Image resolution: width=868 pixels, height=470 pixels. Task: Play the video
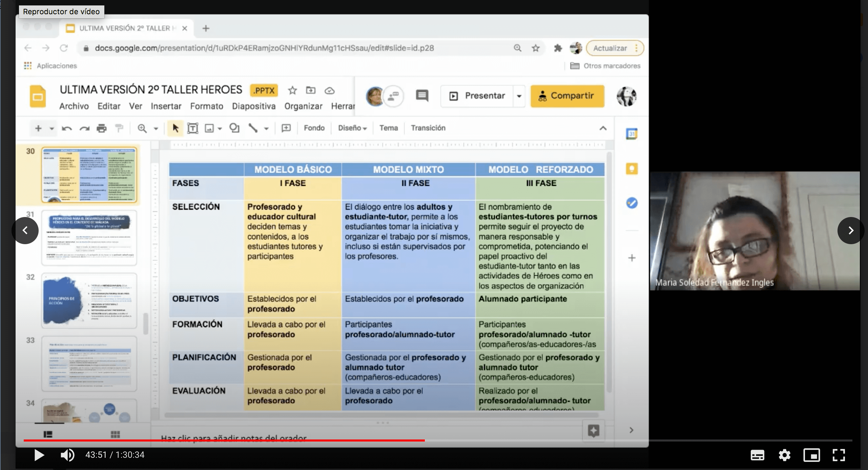click(x=39, y=455)
